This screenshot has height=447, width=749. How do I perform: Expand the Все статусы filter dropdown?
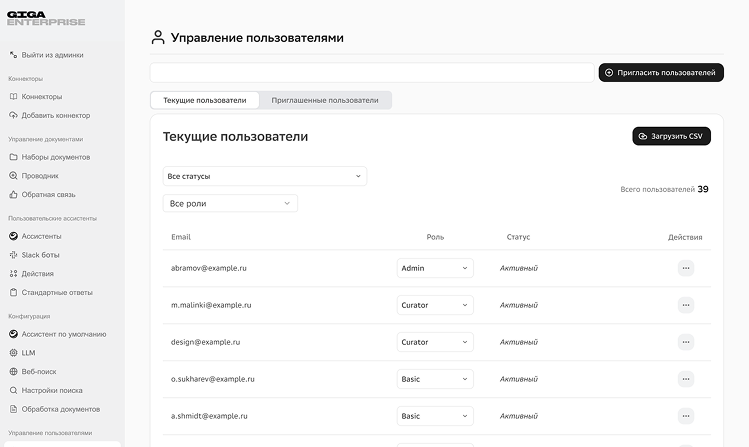[264, 176]
